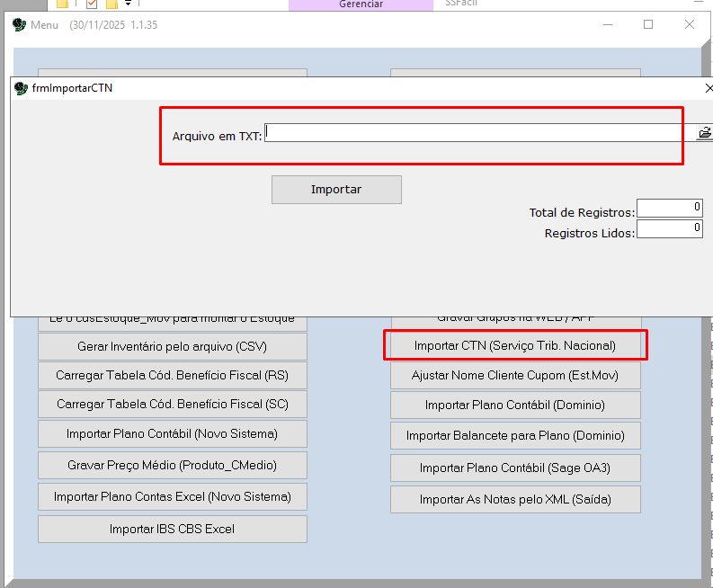
Task: Click Importar CTN (Serviço Trib. Nacional)
Action: pyautogui.click(x=515, y=345)
